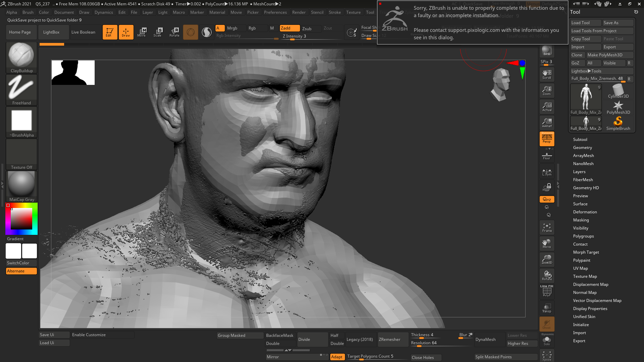The image size is (644, 362).
Task: Open the Stroke menu
Action: (x=335, y=12)
